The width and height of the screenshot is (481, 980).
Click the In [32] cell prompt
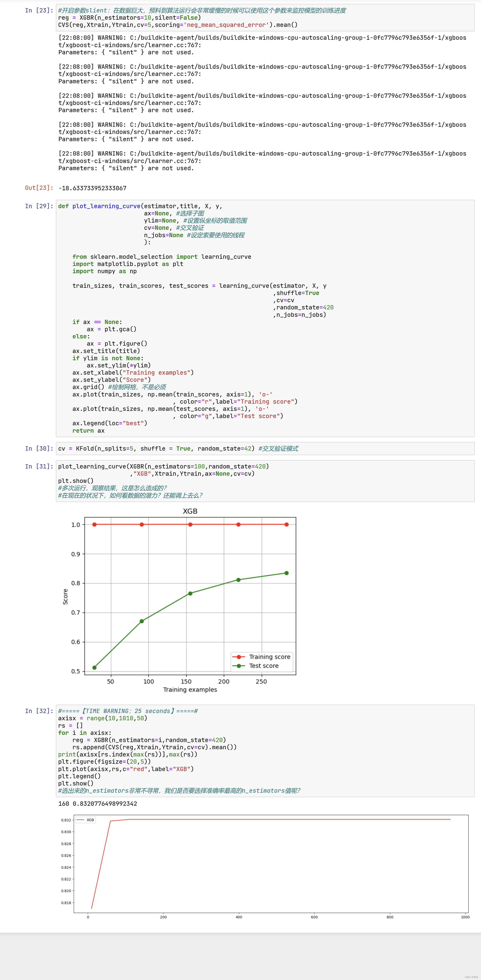click(x=39, y=711)
